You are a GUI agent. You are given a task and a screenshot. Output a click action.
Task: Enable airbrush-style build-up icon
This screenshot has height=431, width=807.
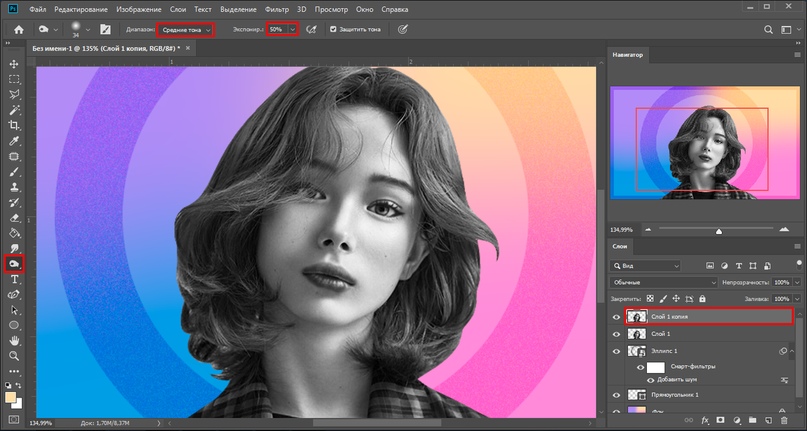311,29
